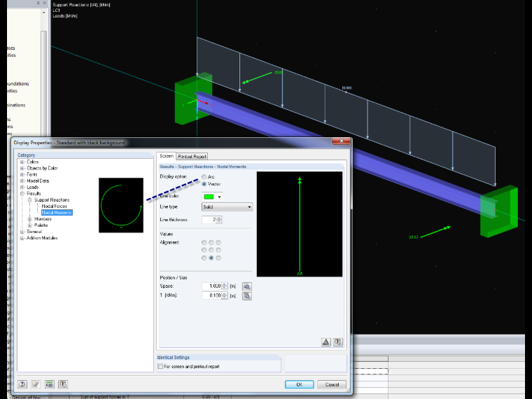Click the pick icon next to 1 [kNm] field
This screenshot has height=399, width=532.
(246, 296)
